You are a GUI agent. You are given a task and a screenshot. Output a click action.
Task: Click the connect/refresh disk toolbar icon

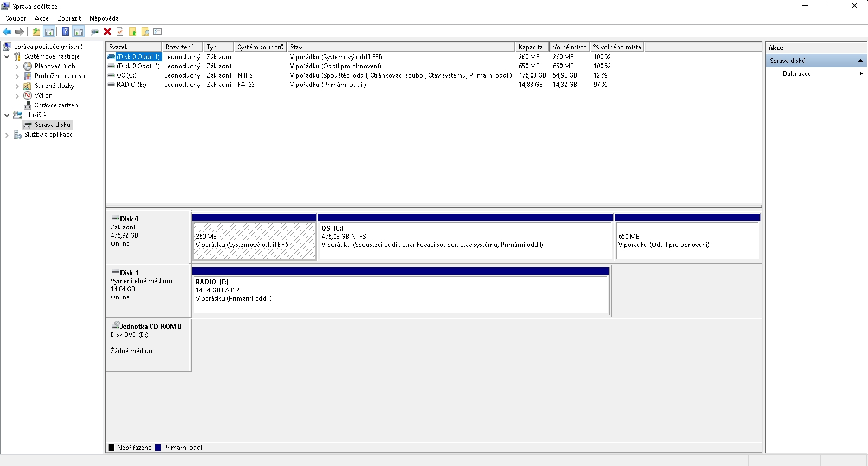95,31
